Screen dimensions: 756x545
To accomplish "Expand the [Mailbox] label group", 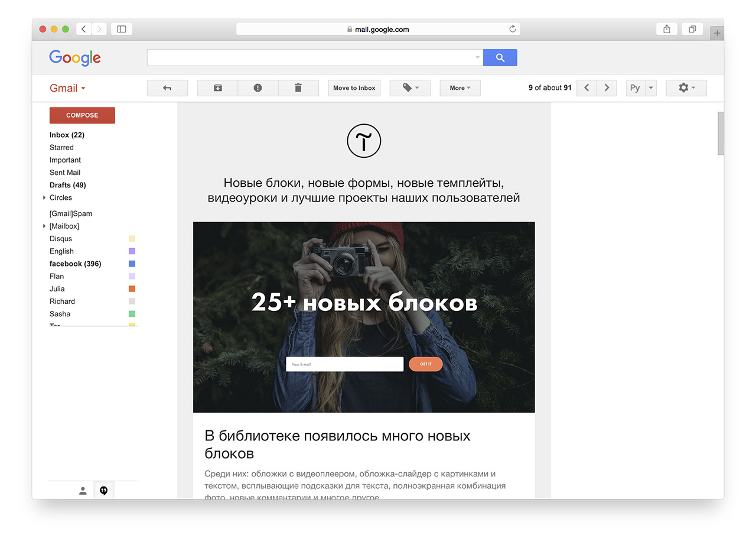I will tap(44, 226).
